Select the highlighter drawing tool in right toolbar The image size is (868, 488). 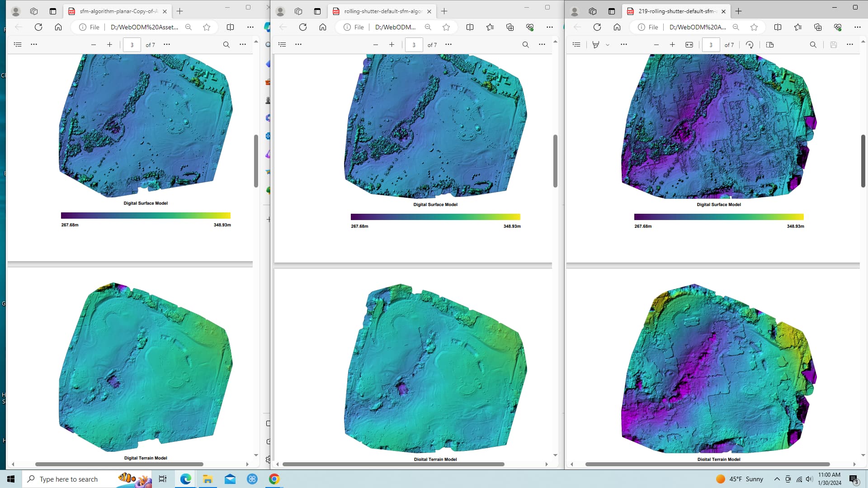pyautogui.click(x=595, y=45)
